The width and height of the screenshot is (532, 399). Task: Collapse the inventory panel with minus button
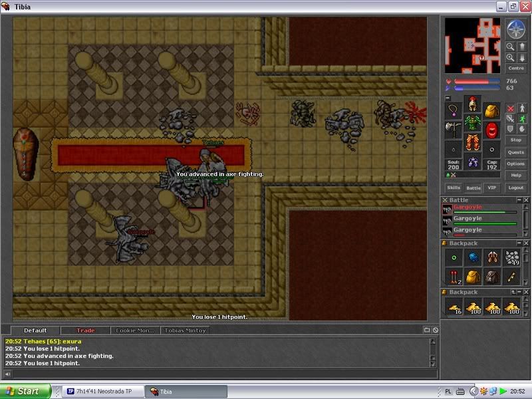448,98
